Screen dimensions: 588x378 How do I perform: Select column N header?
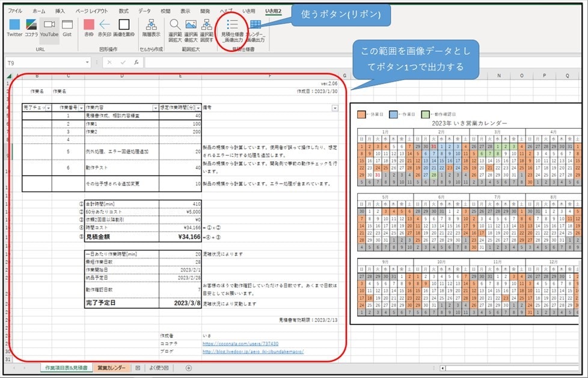tap(499, 76)
